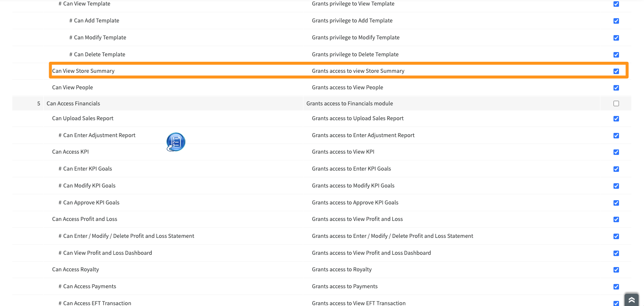Toggle the Can Modify KPI Goals checkbox
Image resolution: width=644 pixels, height=306 pixels.
616,186
